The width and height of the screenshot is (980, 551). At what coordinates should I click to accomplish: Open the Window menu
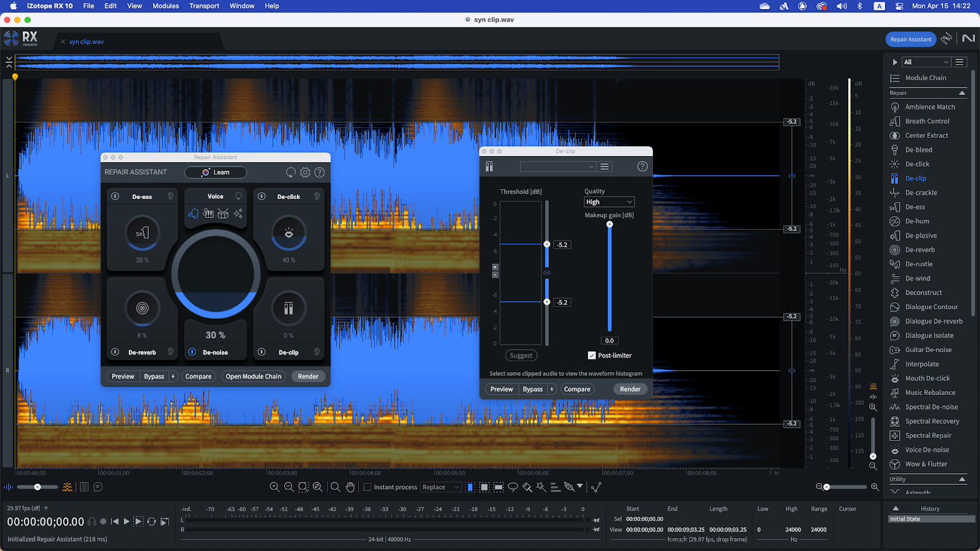242,6
